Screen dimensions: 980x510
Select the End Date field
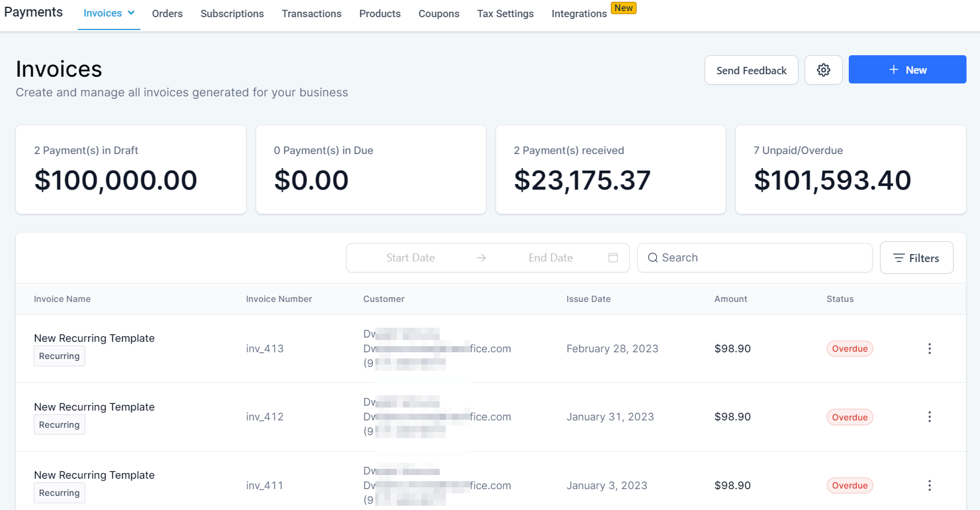click(x=550, y=258)
